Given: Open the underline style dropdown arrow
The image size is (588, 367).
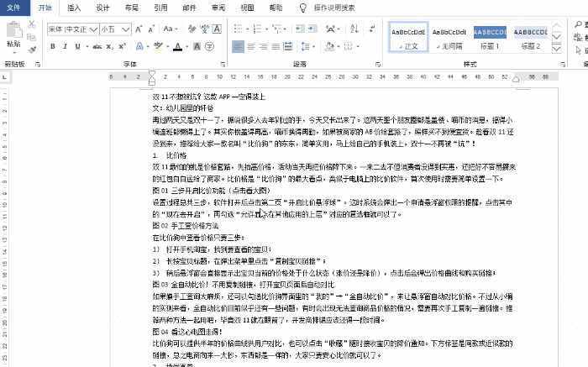Looking at the screenshot, I should (x=87, y=46).
